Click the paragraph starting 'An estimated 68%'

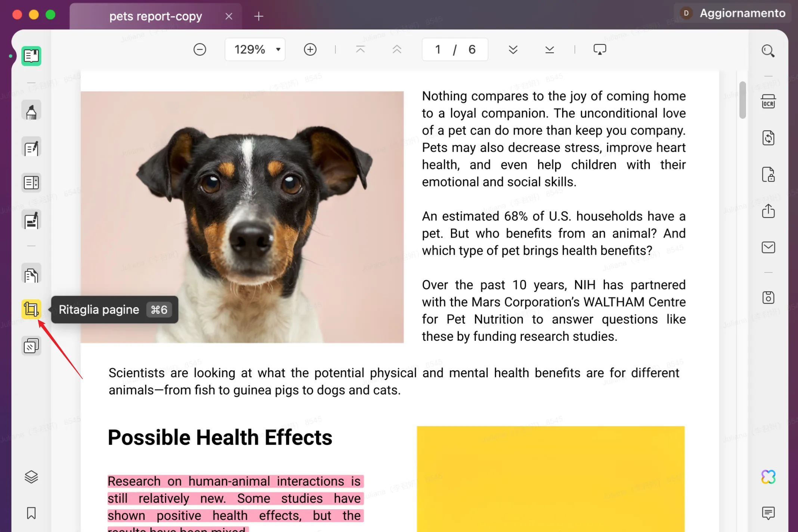pos(554,233)
